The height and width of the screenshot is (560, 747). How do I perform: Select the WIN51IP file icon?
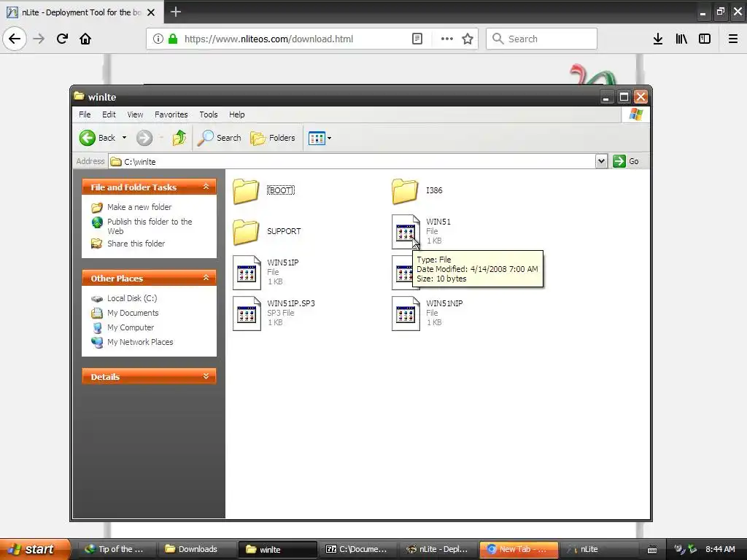(x=247, y=273)
